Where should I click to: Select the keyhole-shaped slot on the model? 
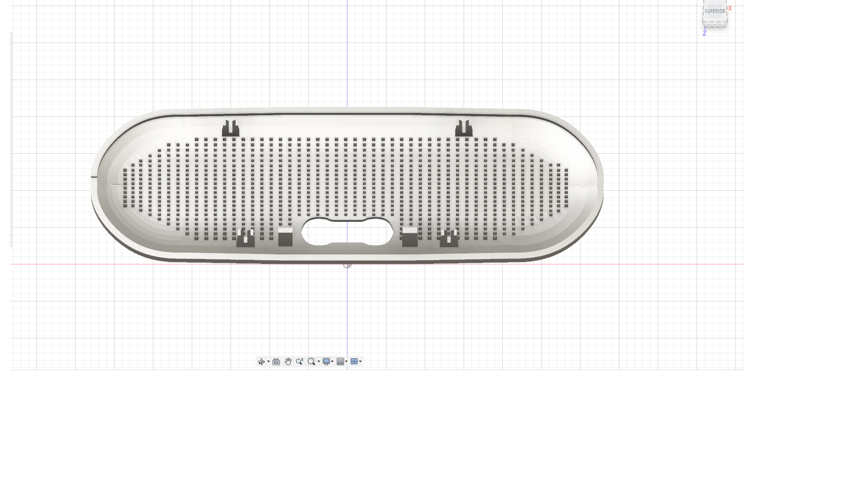(x=347, y=231)
